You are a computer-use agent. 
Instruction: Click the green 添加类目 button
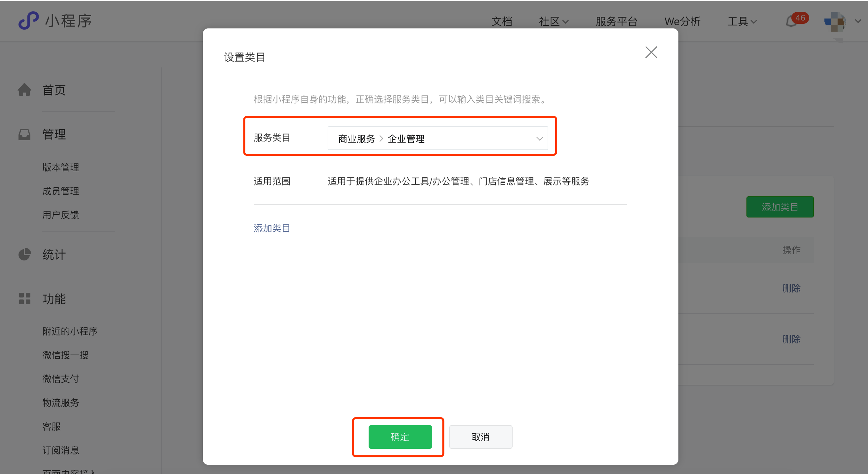780,207
